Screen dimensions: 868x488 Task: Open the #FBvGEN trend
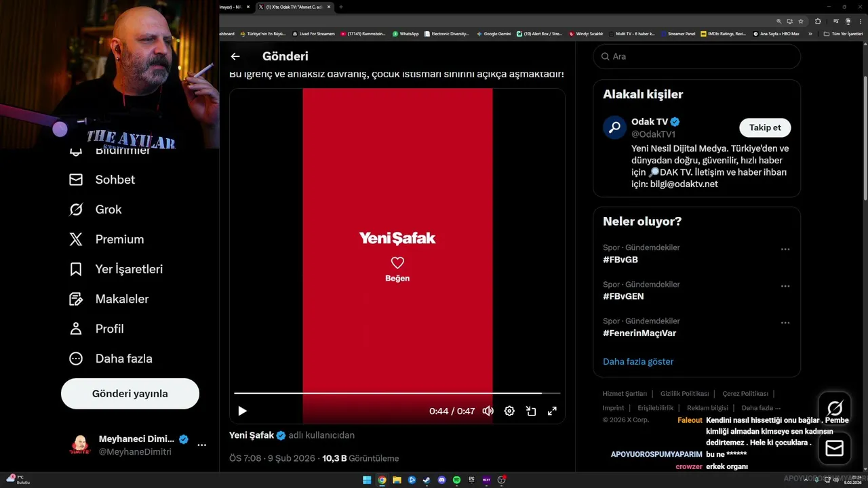click(623, 296)
